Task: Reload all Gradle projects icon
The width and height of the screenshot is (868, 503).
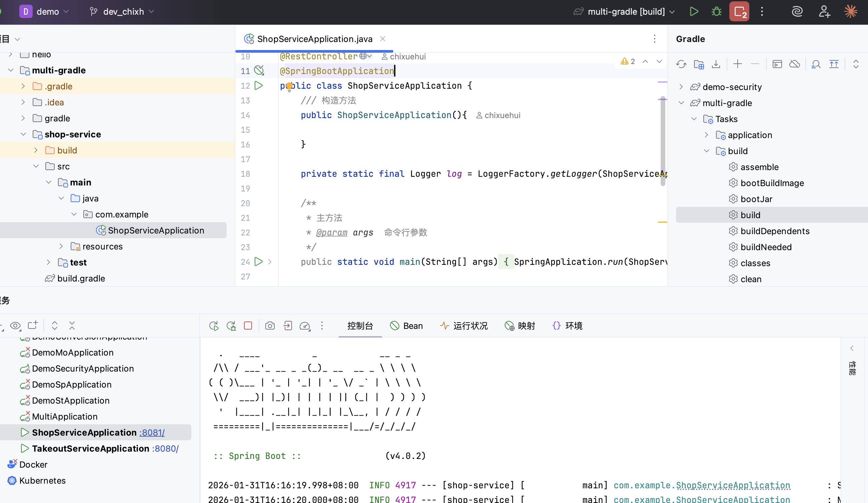Action: click(681, 64)
